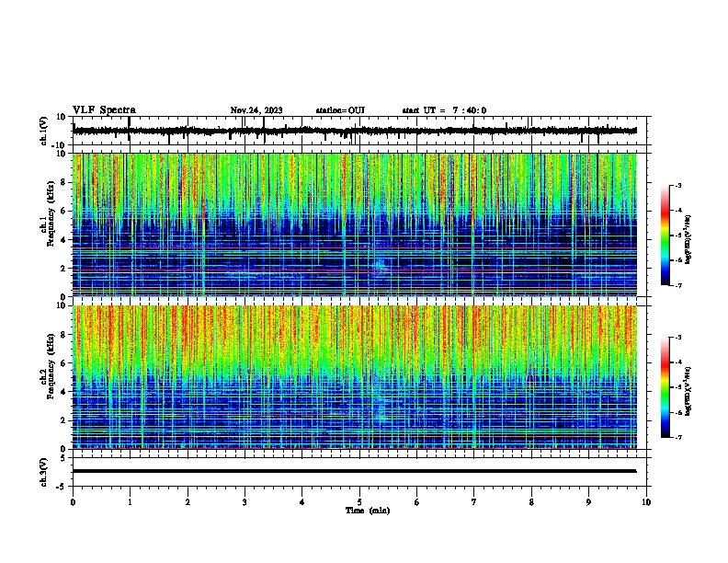
Task: Click the bright burst near 5.3 min in ch.1 spectrogram
Action: click(381, 266)
